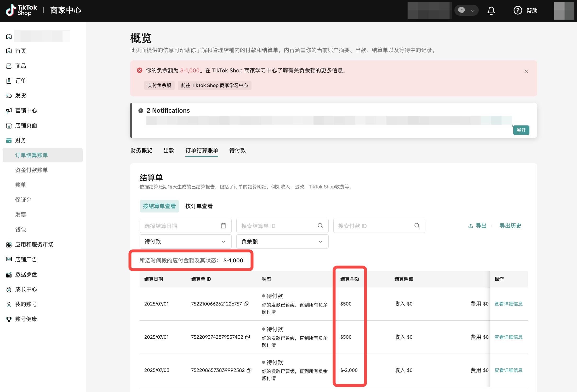Click the 支付负余额 button

point(159,85)
